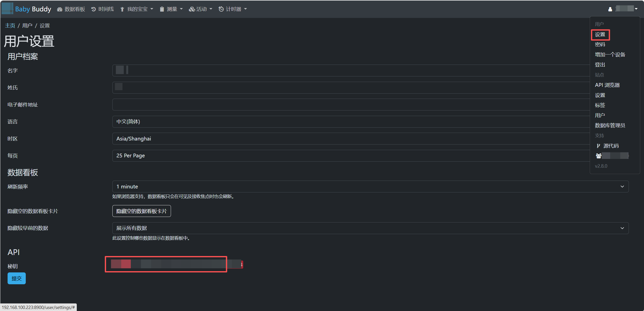Select 登出 to log out
Image resolution: width=644 pixels, height=311 pixels.
(x=600, y=65)
